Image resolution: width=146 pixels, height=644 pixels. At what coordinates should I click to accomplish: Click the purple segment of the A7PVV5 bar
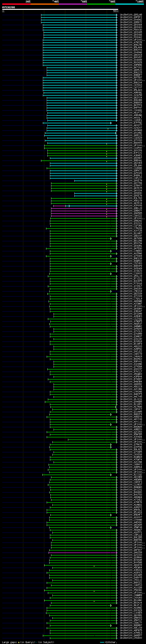click(x=59, y=206)
